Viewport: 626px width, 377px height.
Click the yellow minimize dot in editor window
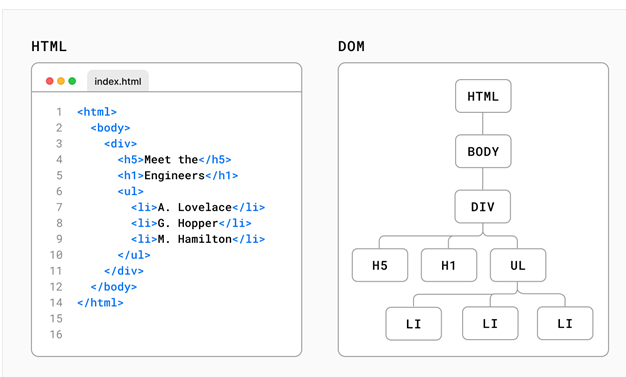coord(61,81)
